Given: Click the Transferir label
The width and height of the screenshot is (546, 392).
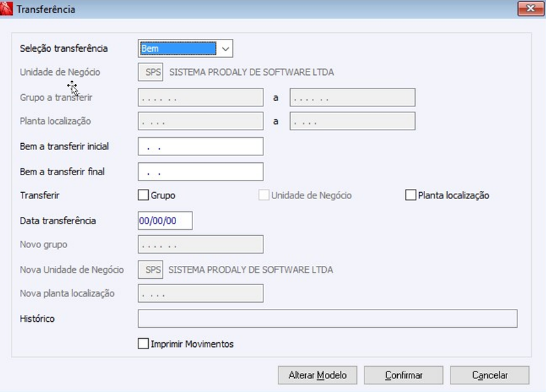Looking at the screenshot, I should tap(40, 195).
